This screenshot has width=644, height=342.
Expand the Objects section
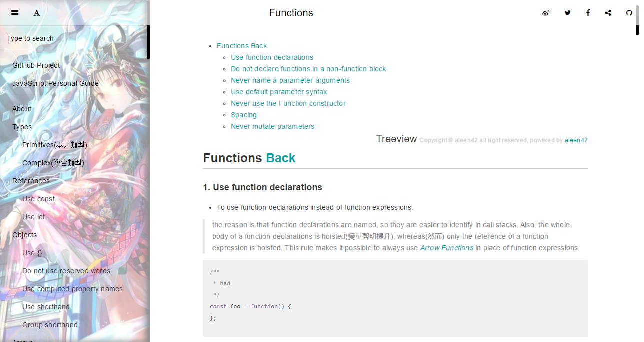24,235
